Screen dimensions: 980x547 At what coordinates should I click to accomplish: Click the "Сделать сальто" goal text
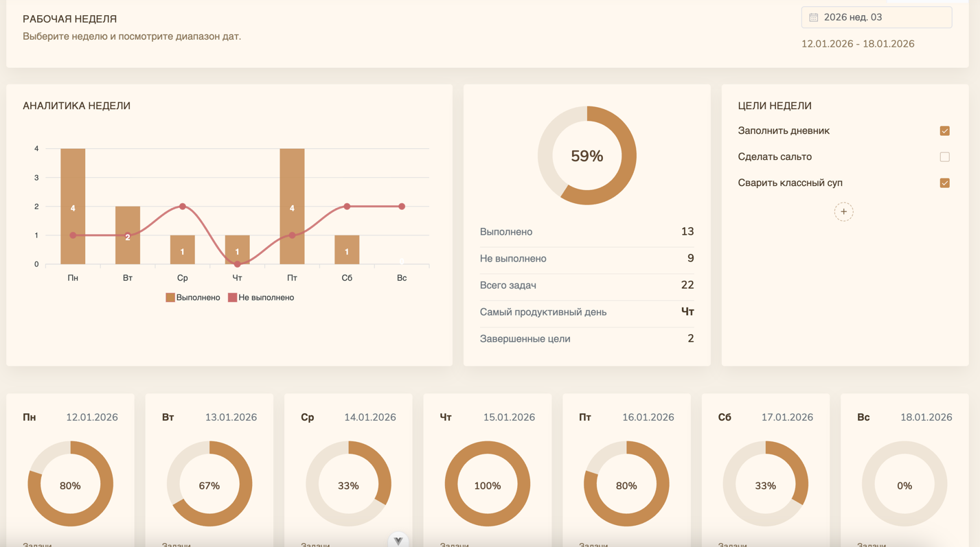click(774, 157)
